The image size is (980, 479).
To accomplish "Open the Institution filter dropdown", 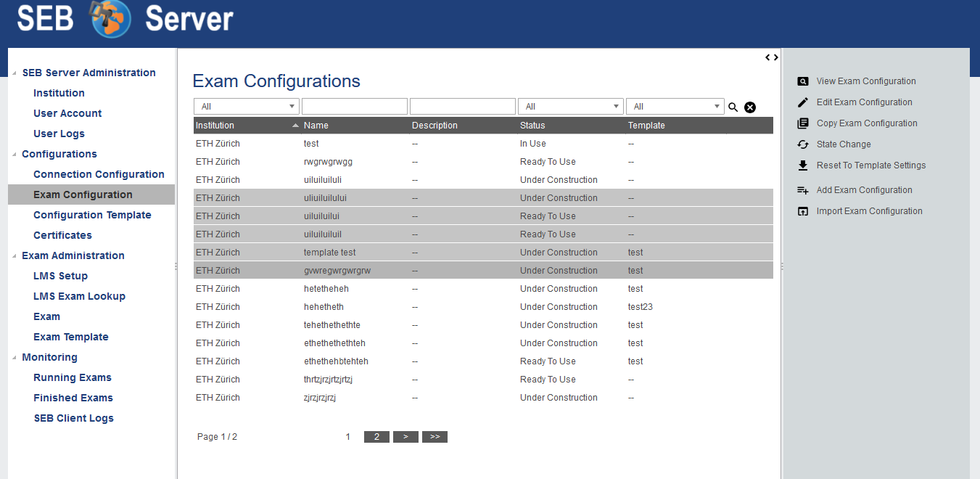I will tap(247, 107).
